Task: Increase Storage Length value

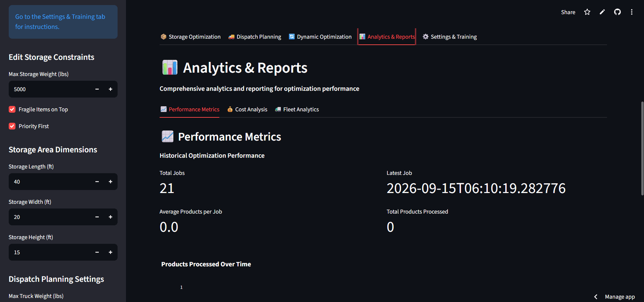Action: click(111, 182)
